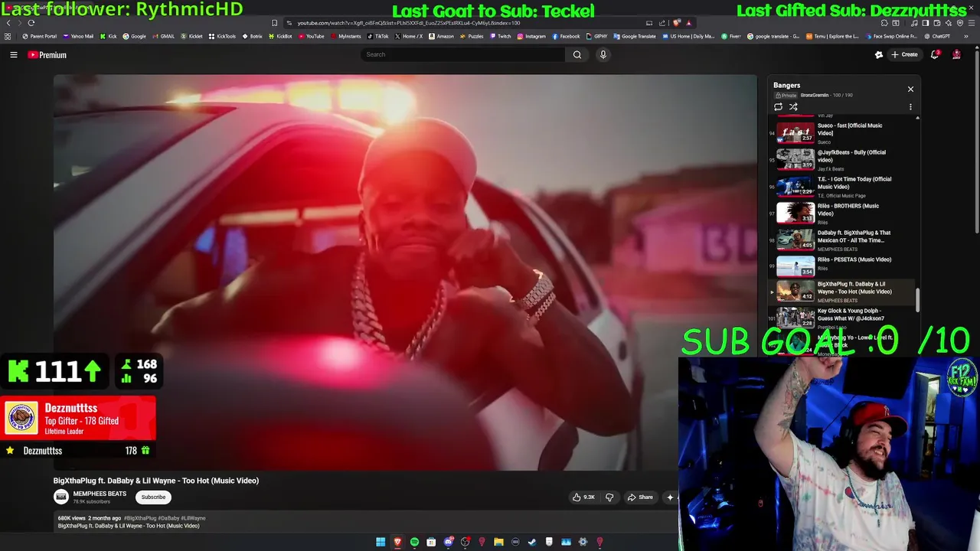Open the ChatGPT bookmark
Image resolution: width=980 pixels, height=551 pixels.
tap(936, 36)
